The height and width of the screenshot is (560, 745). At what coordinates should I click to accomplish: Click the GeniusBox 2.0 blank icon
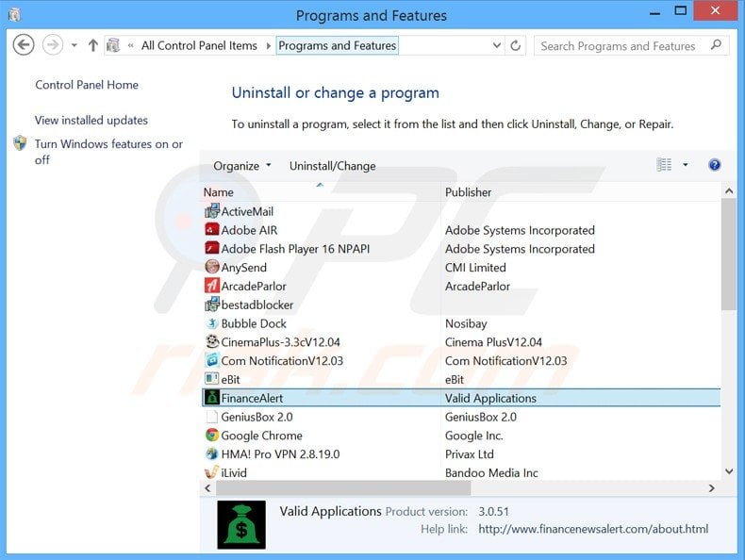point(212,417)
